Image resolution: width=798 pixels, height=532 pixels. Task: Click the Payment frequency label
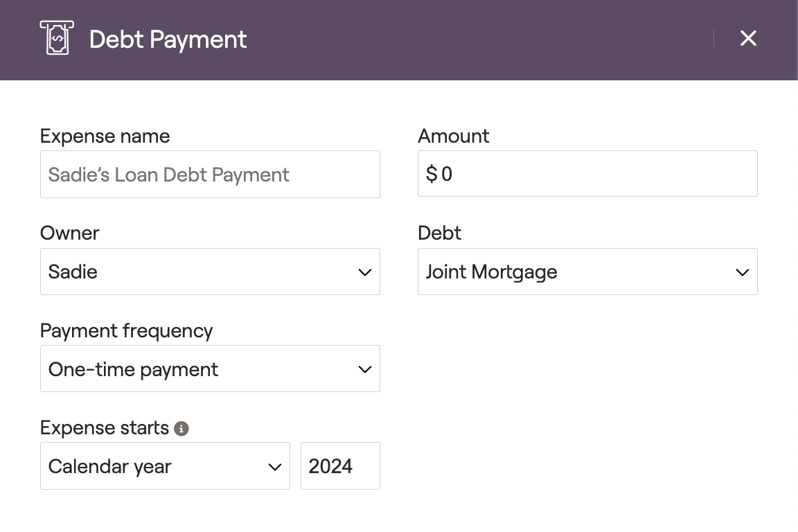[x=126, y=331]
